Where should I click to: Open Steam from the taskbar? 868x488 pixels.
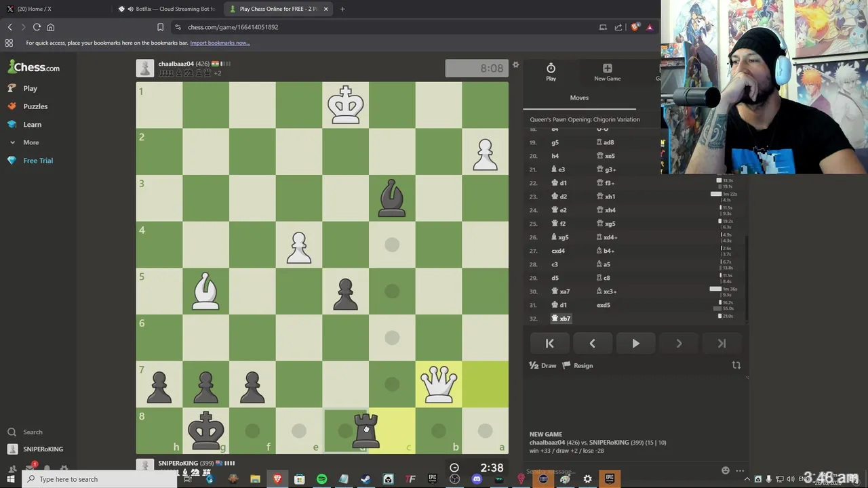366,479
